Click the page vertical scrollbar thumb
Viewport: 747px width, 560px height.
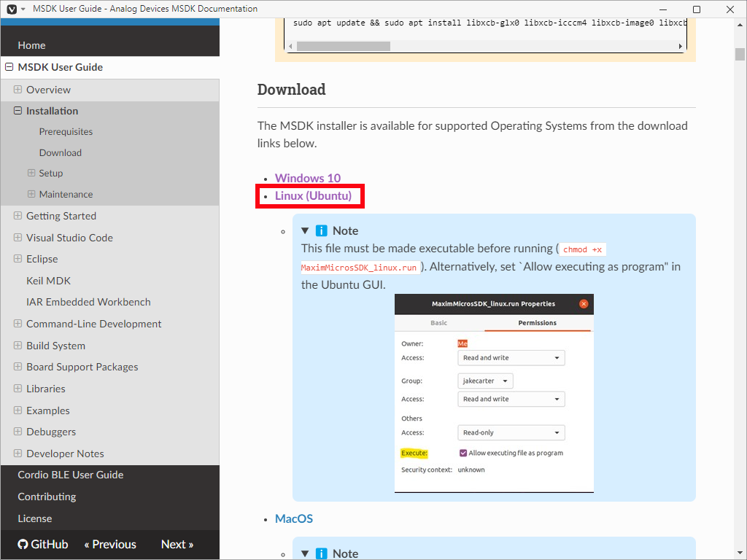tap(740, 54)
